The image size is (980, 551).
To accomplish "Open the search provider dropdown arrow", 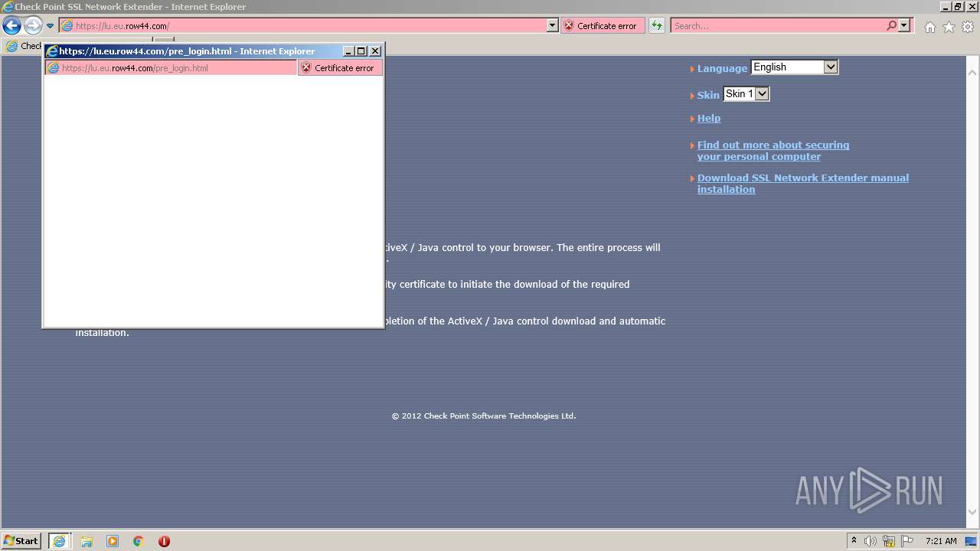I will (x=904, y=26).
